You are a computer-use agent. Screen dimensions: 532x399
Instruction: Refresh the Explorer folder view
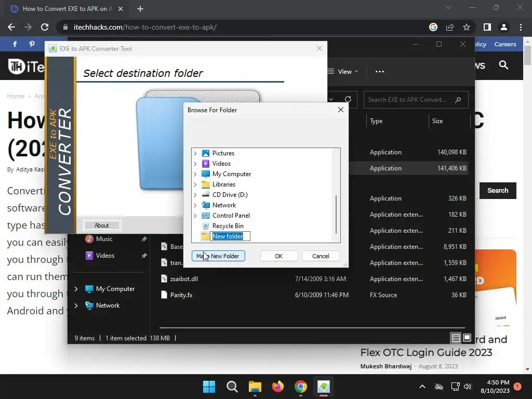[348, 99]
